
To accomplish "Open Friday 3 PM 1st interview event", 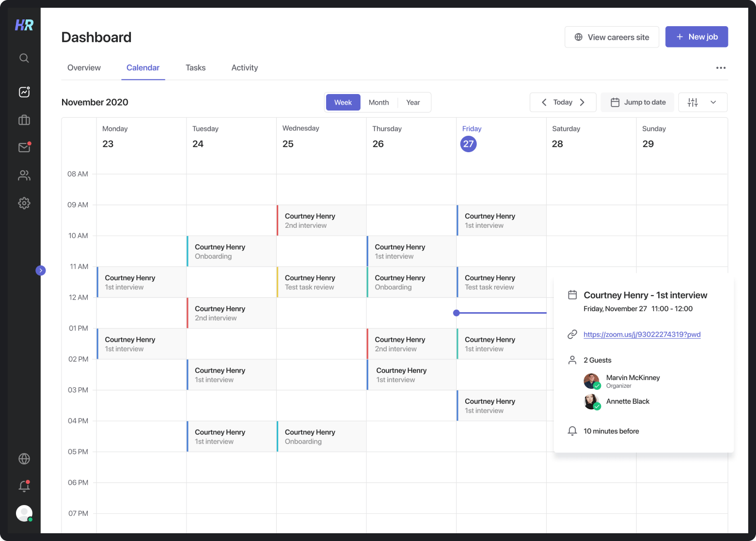I will [502, 406].
